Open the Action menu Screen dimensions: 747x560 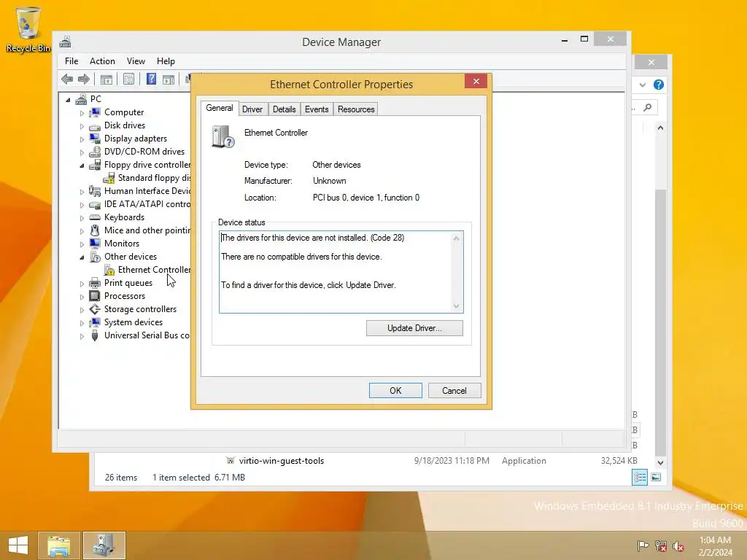pos(102,61)
